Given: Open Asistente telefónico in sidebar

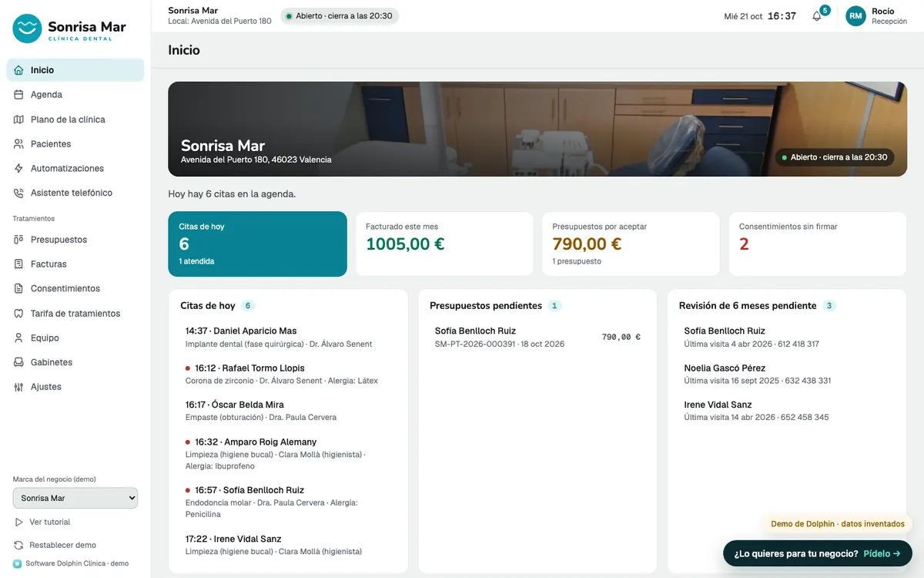Looking at the screenshot, I should click(75, 193).
